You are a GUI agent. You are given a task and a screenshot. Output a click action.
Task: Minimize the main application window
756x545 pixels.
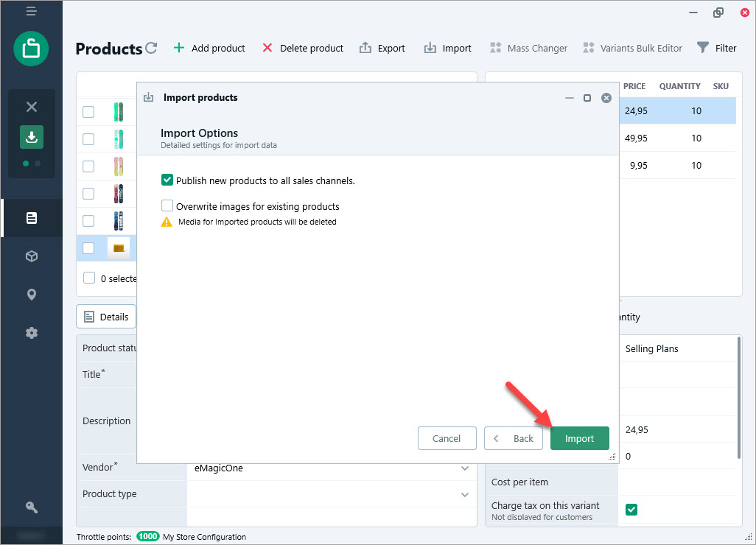pyautogui.click(x=693, y=13)
